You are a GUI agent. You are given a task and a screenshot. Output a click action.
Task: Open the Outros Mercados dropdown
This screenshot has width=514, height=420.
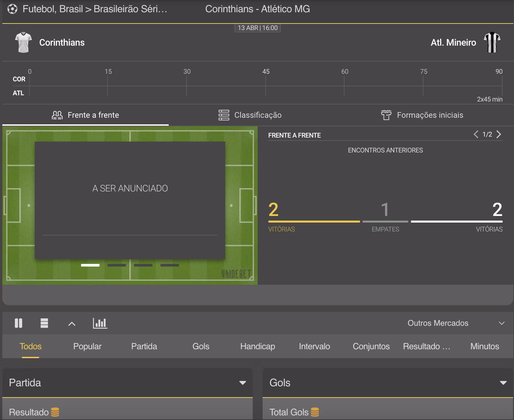coord(456,323)
